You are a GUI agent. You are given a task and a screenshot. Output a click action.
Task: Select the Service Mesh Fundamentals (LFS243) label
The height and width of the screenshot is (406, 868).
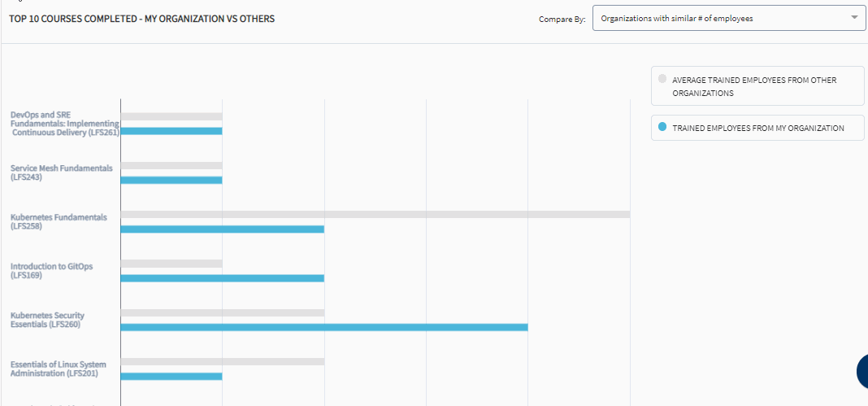coord(62,172)
